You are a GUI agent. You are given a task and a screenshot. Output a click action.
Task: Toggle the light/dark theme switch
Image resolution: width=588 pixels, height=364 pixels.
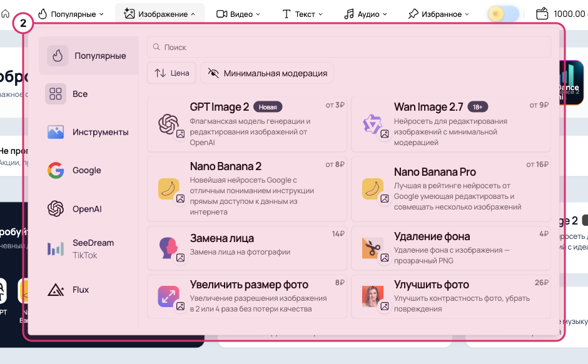(504, 14)
